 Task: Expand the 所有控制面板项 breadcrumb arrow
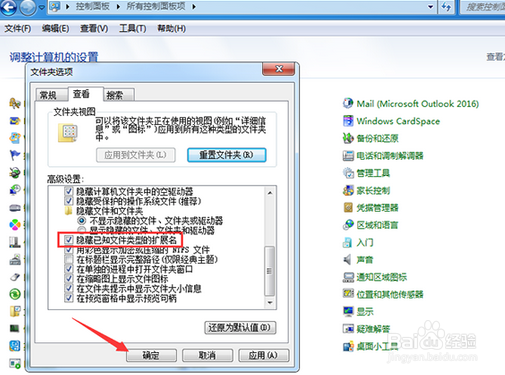pyautogui.click(x=194, y=7)
